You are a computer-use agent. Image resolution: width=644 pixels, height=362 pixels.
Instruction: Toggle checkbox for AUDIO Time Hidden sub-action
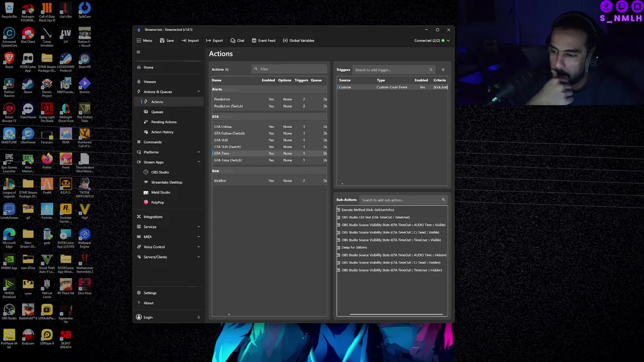[x=339, y=255]
